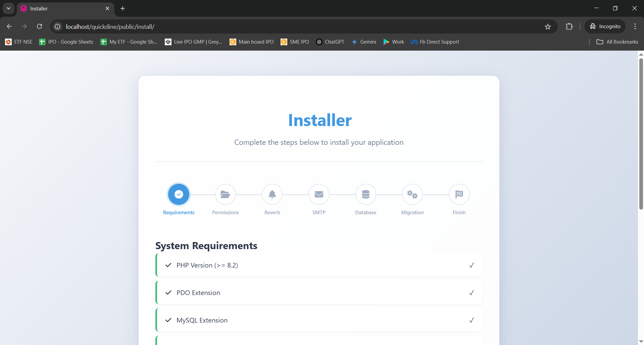644x345 pixels.
Task: Open the Main board IPO bookmark
Action: coord(252,42)
